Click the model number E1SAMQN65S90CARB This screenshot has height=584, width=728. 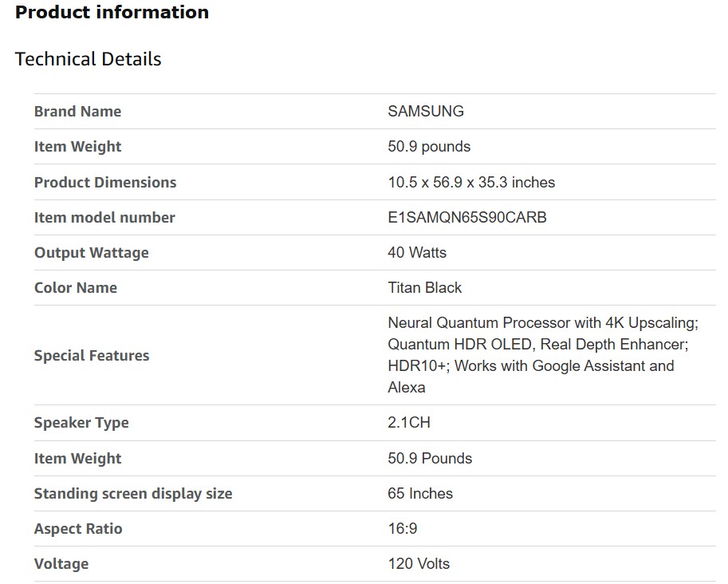[466, 217]
